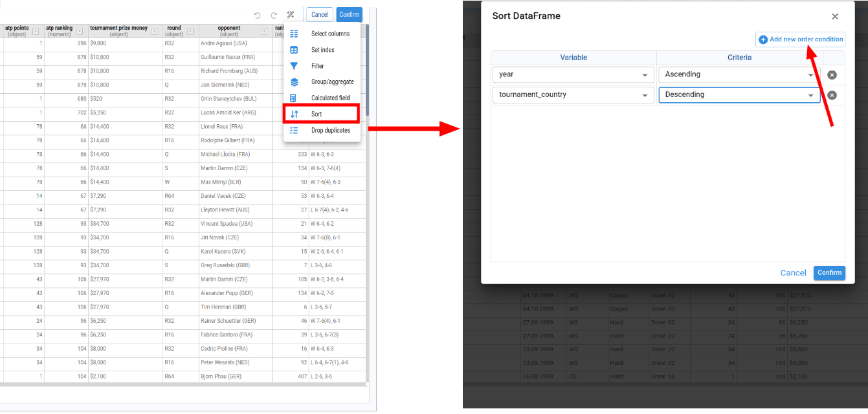The width and height of the screenshot is (868, 414).
Task: Open the tournament_country variable dropdown
Action: pyautogui.click(x=573, y=95)
